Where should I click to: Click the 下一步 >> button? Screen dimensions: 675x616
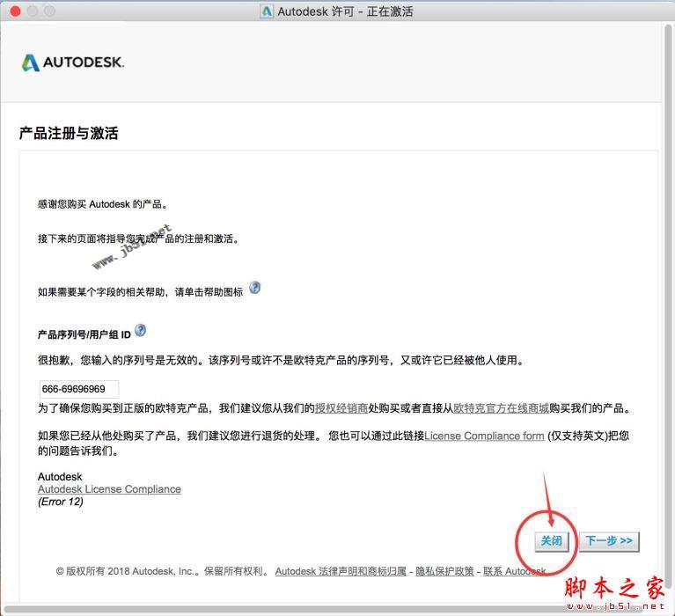point(609,541)
